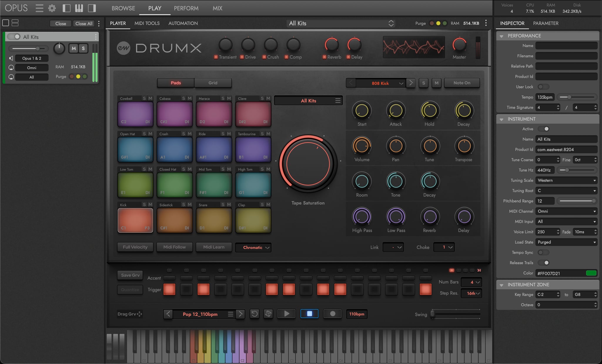Screen dimensions: 602x364
Task: Click the Save Grv button
Action: 130,275
